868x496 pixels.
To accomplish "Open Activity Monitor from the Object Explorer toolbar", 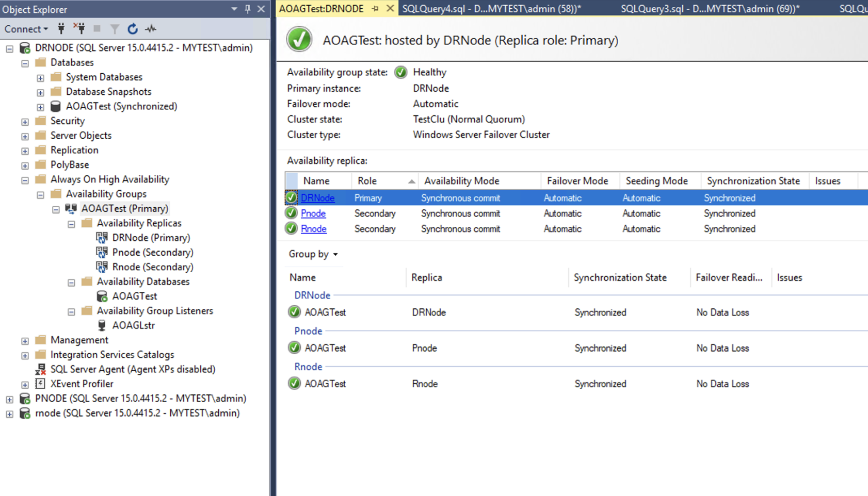I will click(151, 29).
